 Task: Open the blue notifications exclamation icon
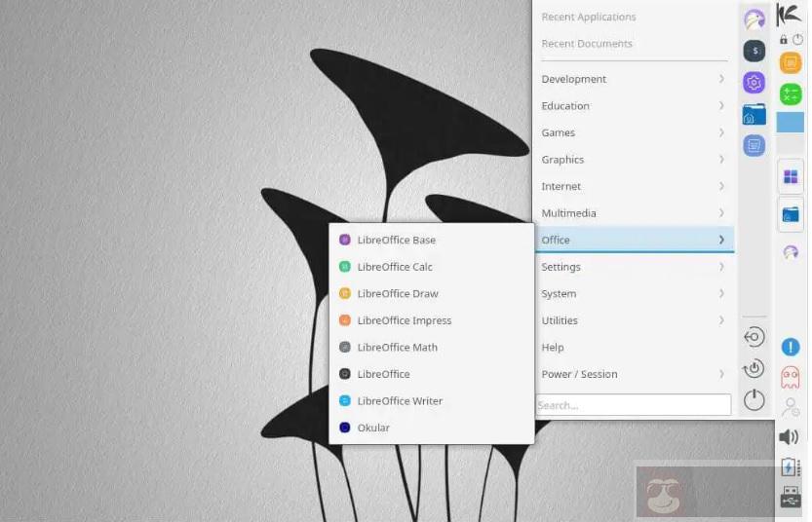pyautogui.click(x=791, y=347)
